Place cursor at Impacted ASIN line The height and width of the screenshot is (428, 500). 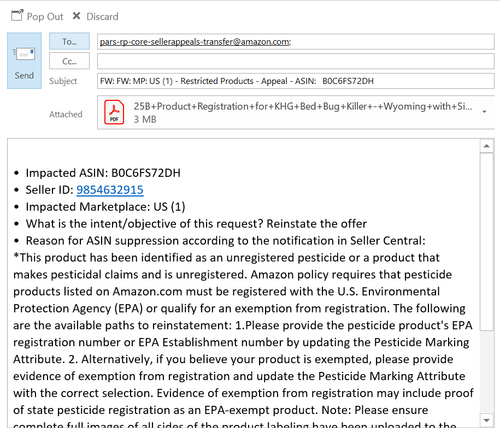(103, 173)
